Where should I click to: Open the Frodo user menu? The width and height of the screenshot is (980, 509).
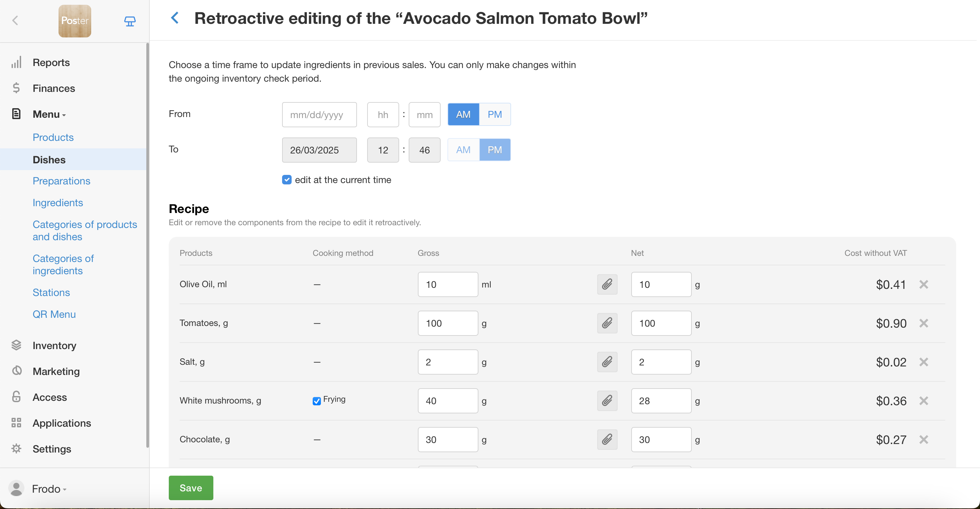49,489
